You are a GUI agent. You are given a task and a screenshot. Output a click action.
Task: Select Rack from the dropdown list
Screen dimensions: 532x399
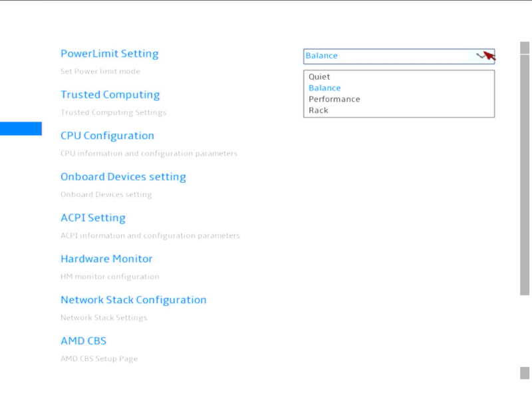319,110
